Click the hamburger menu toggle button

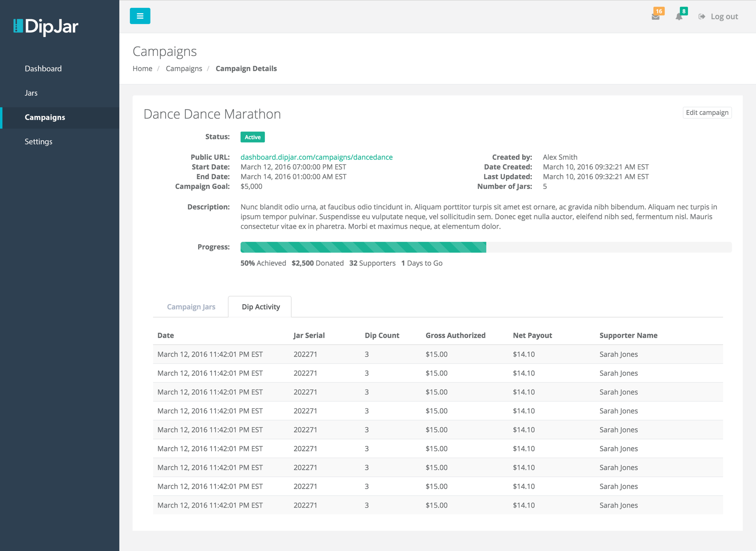(x=140, y=16)
